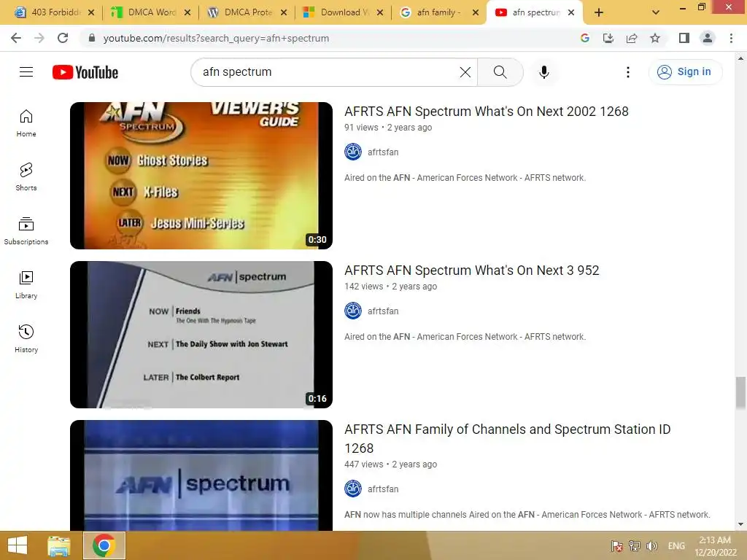The width and height of the screenshot is (747, 560).
Task: Open Library in the sidebar
Action: 26,285
